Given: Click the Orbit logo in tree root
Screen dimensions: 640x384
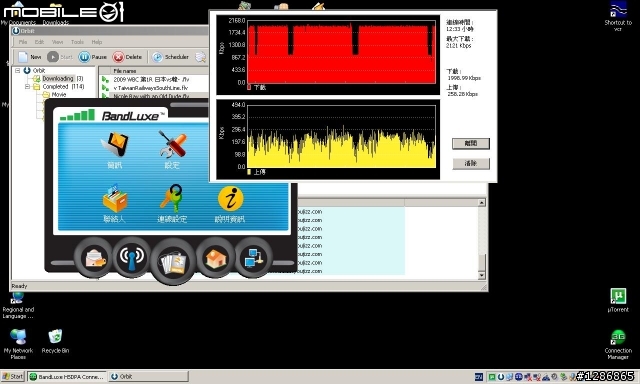Looking at the screenshot, I should tap(27, 71).
